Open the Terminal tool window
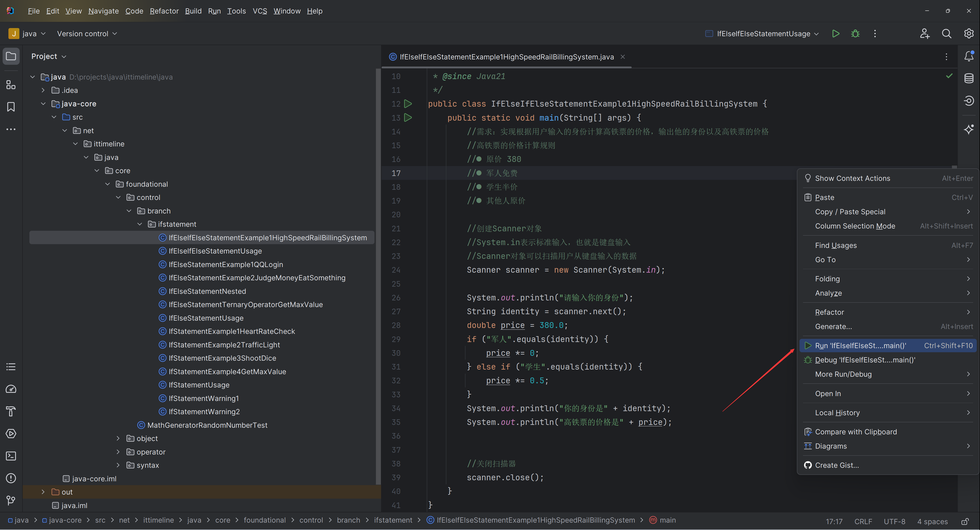 click(x=11, y=456)
